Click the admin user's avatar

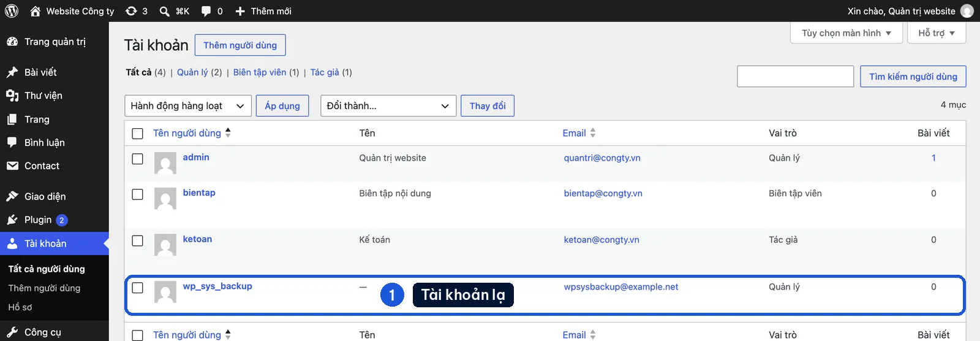pos(165,164)
